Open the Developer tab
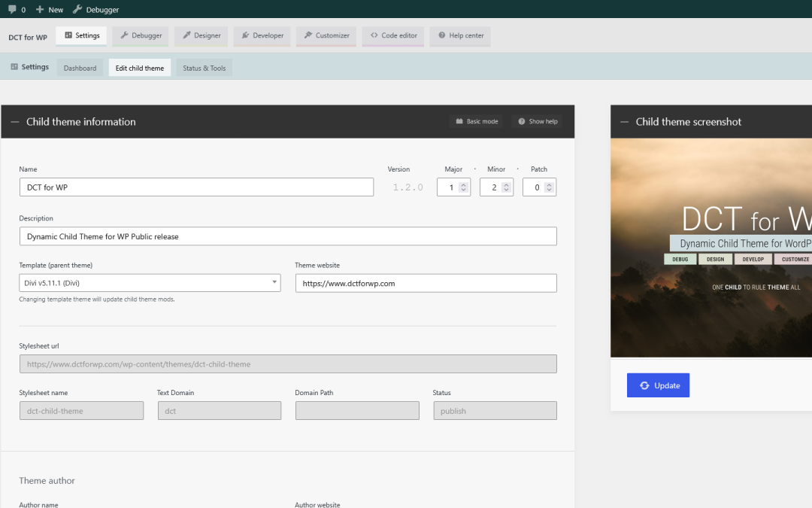The width and height of the screenshot is (812, 508). [x=262, y=36]
